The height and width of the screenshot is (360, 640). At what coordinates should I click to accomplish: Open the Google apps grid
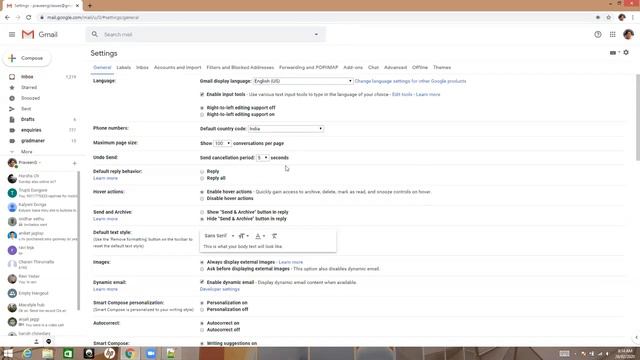click(x=613, y=35)
